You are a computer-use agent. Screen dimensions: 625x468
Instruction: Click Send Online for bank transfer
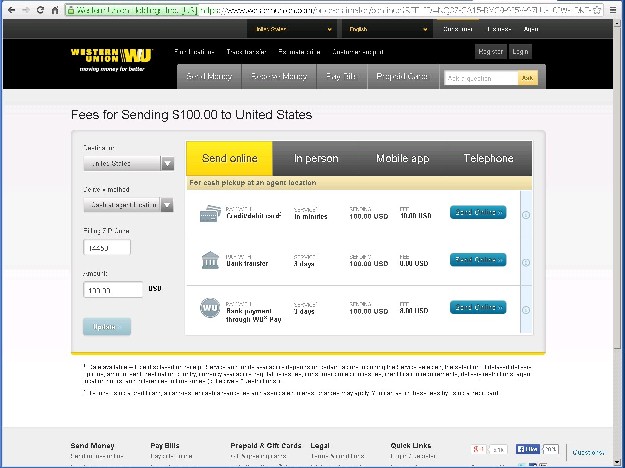point(478,260)
